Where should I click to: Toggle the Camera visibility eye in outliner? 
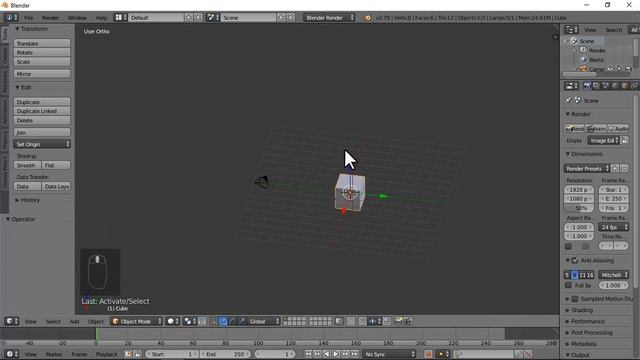tap(610, 69)
